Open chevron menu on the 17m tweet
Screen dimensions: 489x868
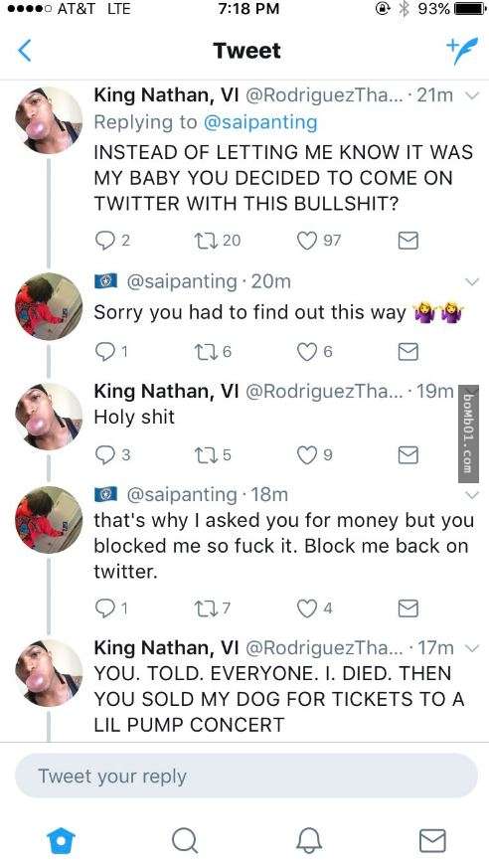click(x=471, y=647)
